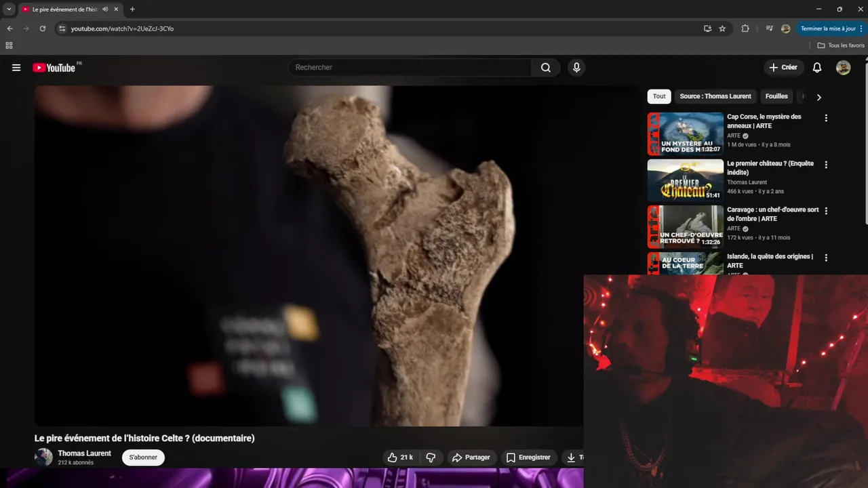Click the Créer button
The width and height of the screenshot is (868, 488).
783,68
